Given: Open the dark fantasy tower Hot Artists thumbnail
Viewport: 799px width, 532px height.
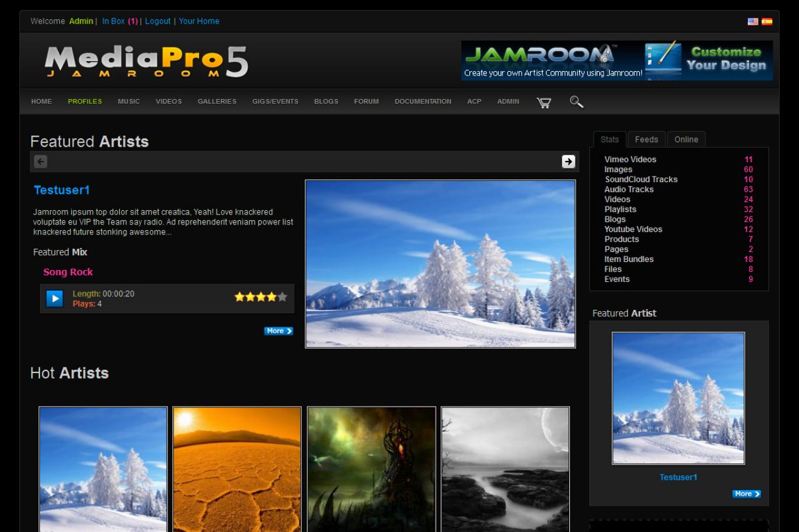Looking at the screenshot, I should (371, 469).
